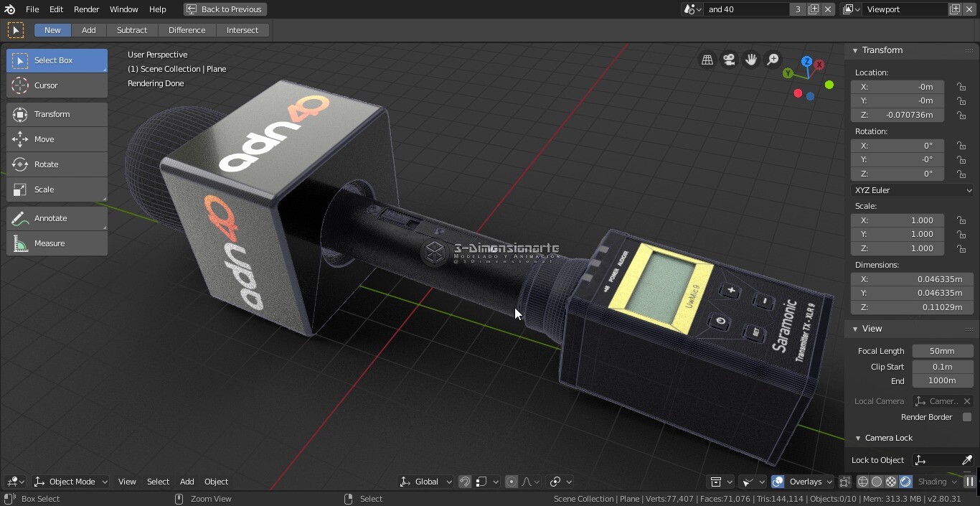Activate the Cursor tool
Image resolution: width=980 pixels, height=506 pixels.
57,85
